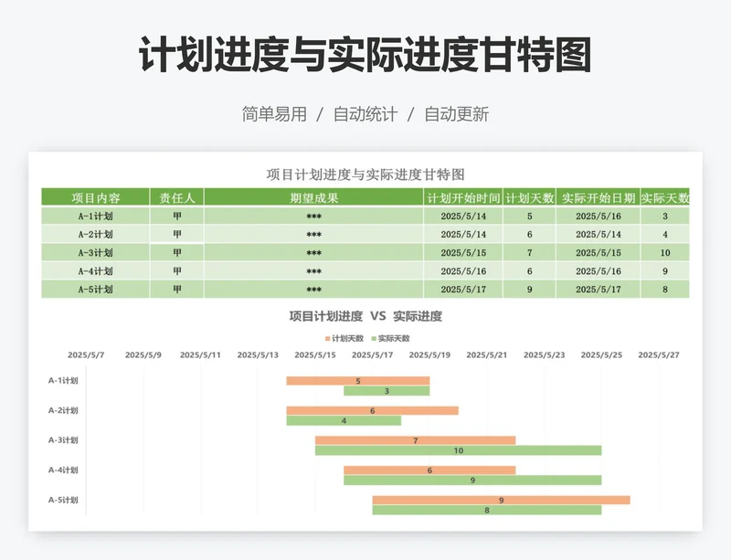Select the 实际天数 header cell
Screen dimensions: 731x560
click(x=665, y=197)
